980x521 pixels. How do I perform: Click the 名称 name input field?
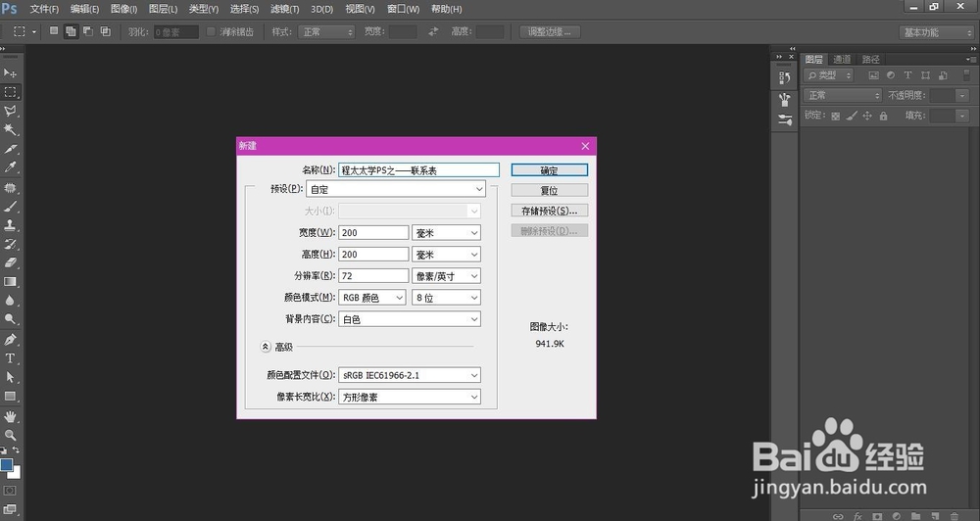418,170
